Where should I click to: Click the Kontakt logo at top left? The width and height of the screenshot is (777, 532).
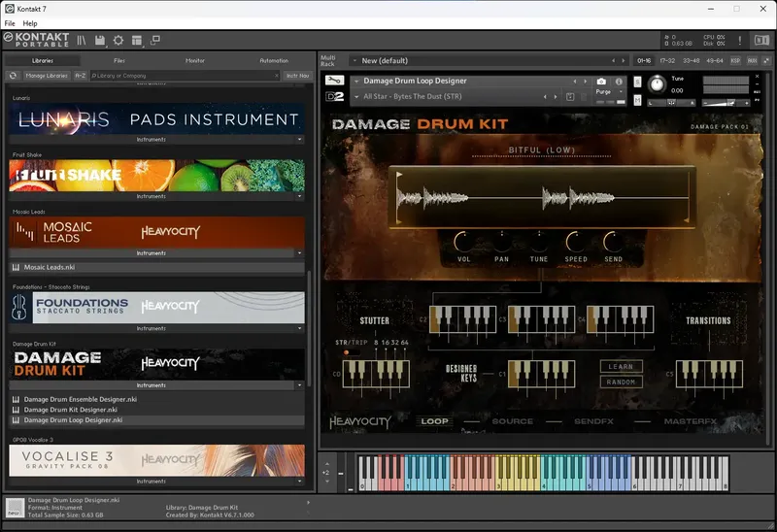36,40
